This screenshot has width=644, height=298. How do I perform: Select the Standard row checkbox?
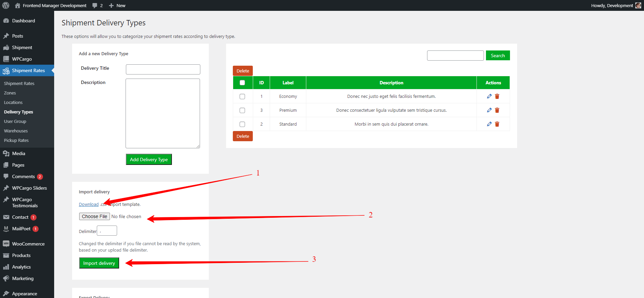coord(242,124)
